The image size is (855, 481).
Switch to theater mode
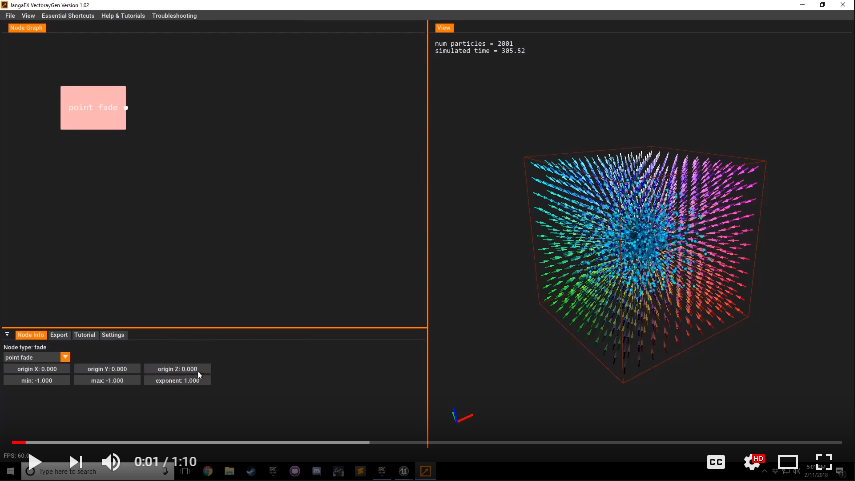pyautogui.click(x=787, y=462)
